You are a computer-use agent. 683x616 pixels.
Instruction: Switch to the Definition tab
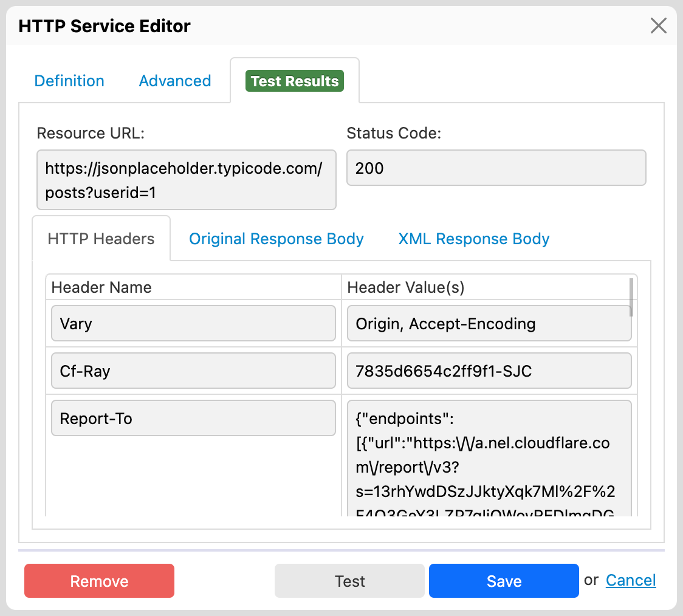click(x=69, y=80)
